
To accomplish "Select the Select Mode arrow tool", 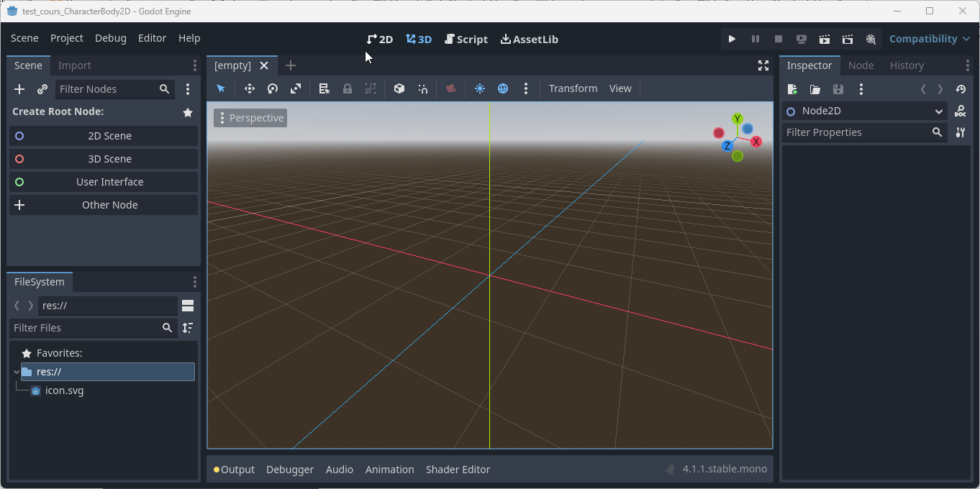I will tap(221, 88).
